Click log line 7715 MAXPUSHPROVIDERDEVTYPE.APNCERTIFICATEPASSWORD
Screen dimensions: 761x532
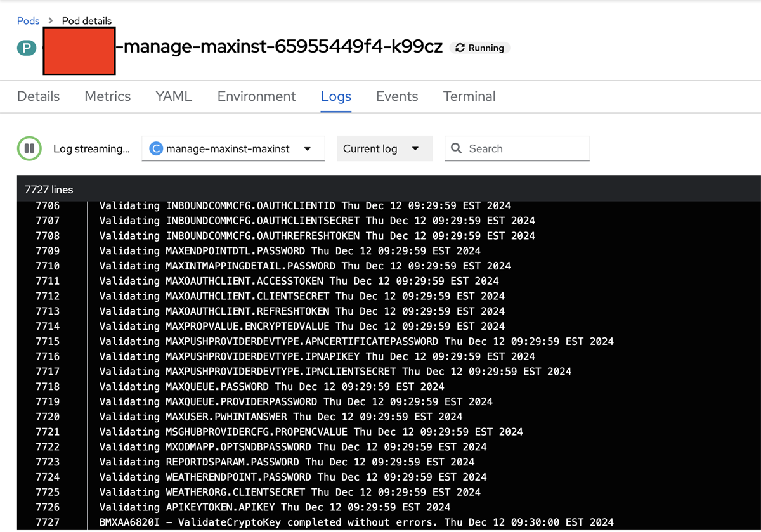point(356,341)
